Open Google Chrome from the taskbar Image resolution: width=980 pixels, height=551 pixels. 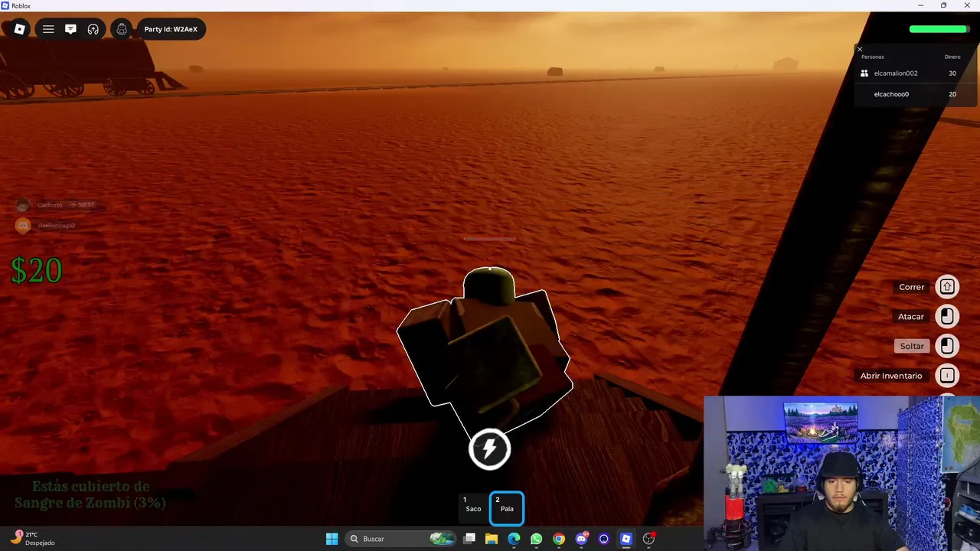pos(559,539)
